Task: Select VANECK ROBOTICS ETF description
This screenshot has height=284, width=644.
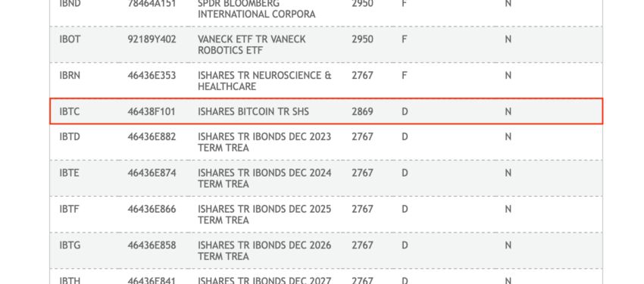Action: pos(252,45)
